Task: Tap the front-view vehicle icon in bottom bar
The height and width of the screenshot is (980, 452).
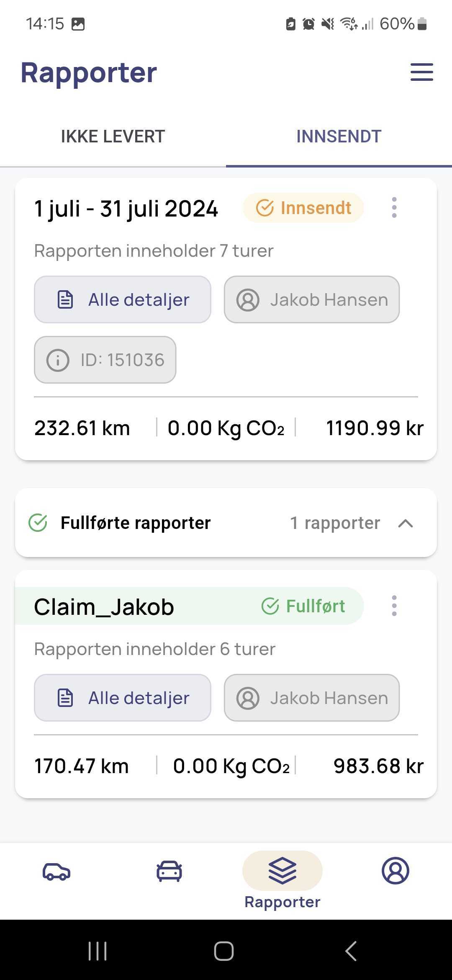Action: coord(169,872)
